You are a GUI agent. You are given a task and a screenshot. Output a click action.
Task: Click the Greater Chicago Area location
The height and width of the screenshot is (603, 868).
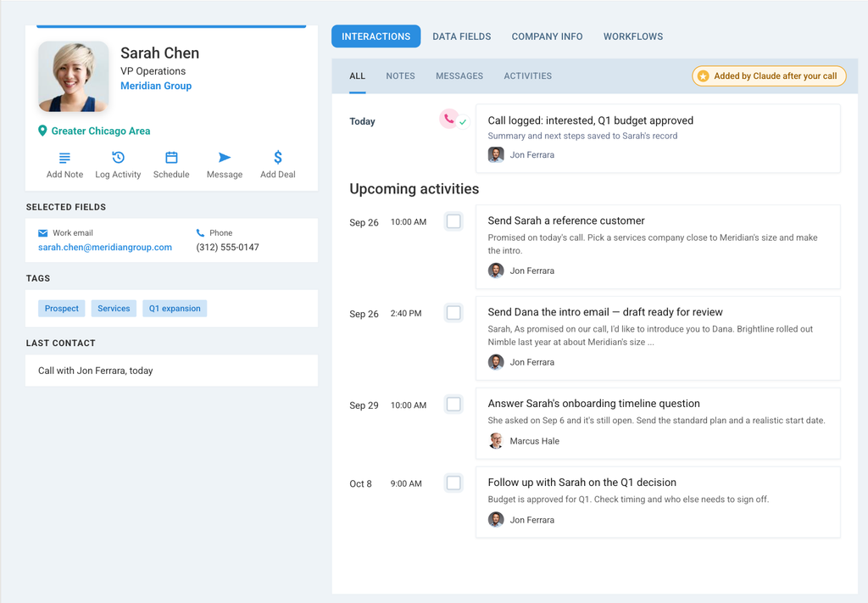101,131
